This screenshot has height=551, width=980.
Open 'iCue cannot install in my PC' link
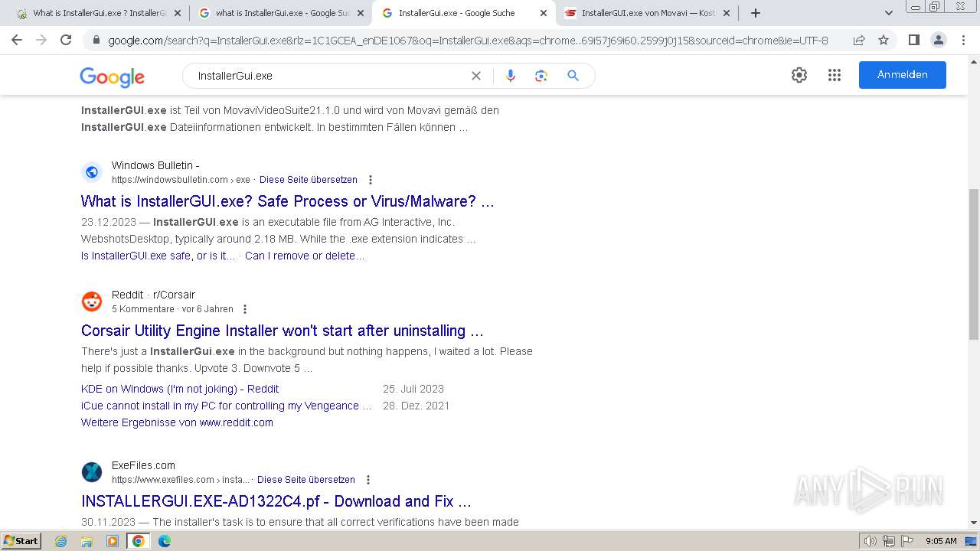(x=227, y=406)
